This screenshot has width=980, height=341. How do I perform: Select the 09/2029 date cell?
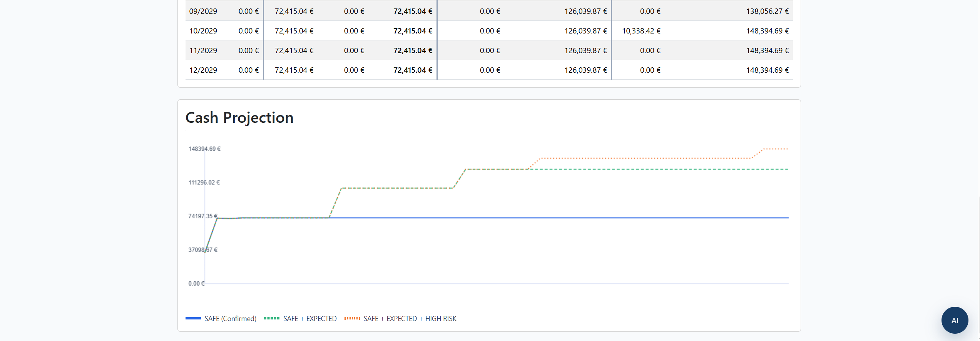pyautogui.click(x=203, y=11)
